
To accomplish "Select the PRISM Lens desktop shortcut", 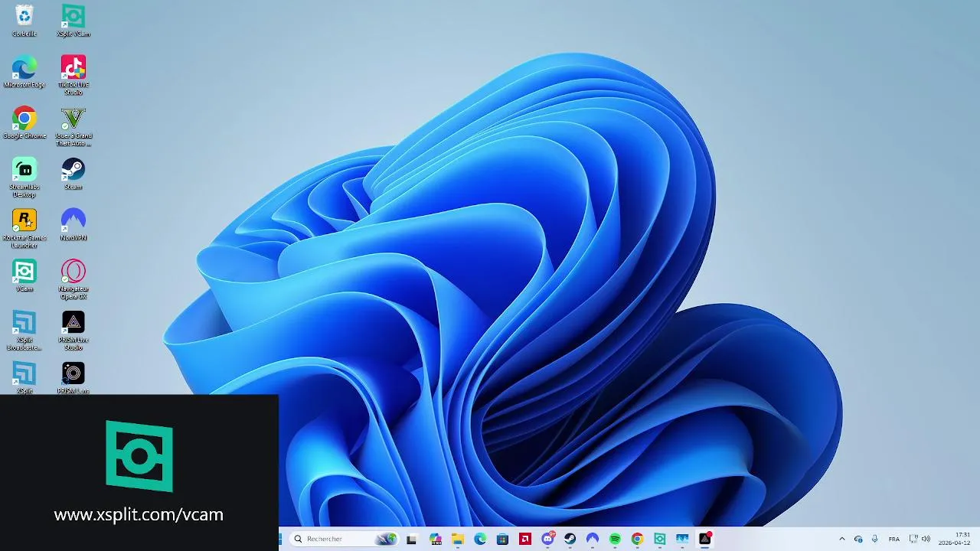I will tap(73, 378).
